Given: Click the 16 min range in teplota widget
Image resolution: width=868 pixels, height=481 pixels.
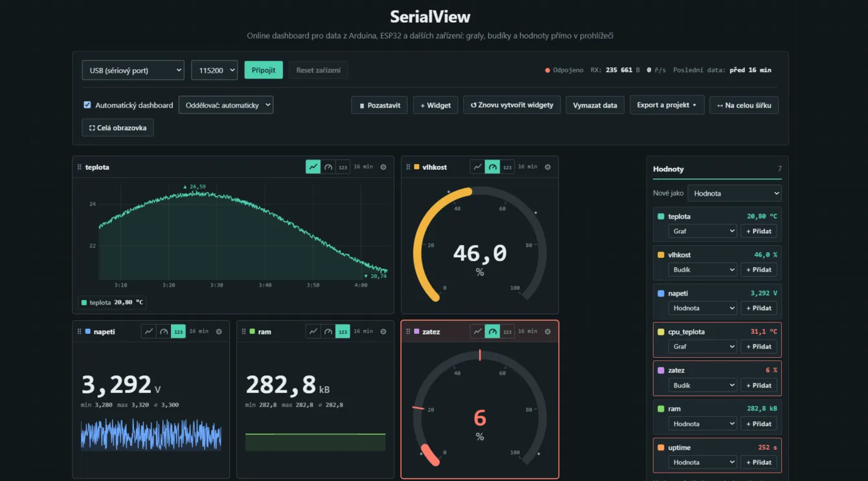Looking at the screenshot, I should 363,167.
